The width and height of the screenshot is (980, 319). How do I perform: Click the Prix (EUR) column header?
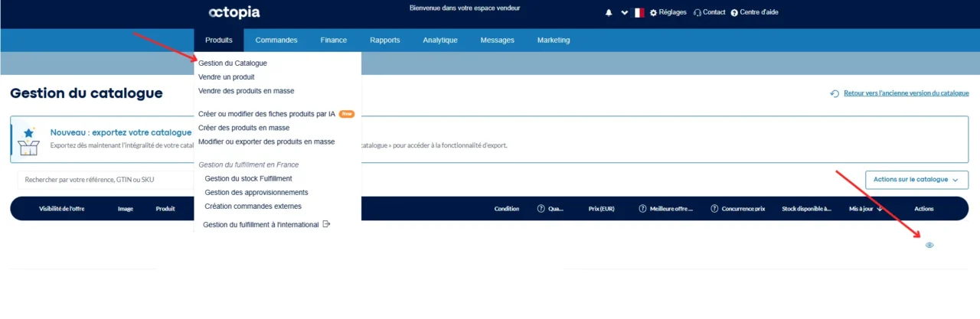[x=602, y=209]
